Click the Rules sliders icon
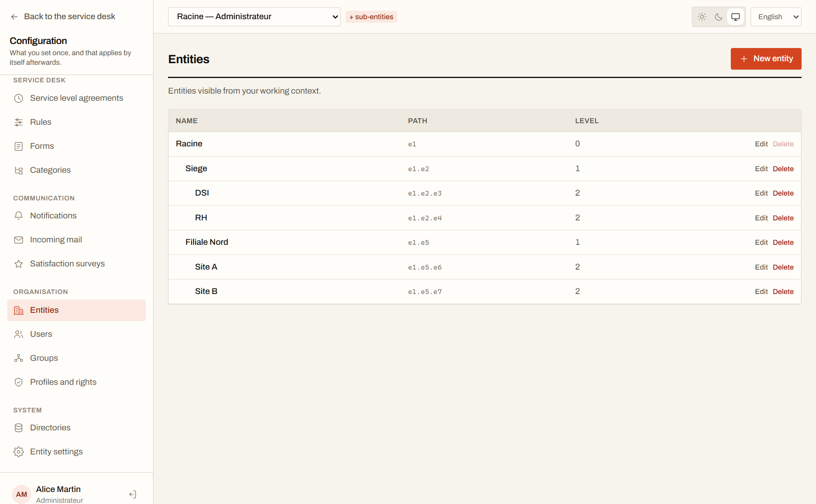Viewport: 816px width, 504px height. [18, 122]
